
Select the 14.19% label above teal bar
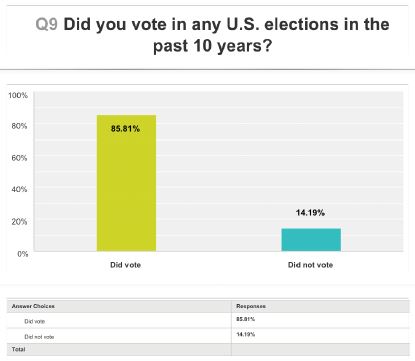coord(310,213)
